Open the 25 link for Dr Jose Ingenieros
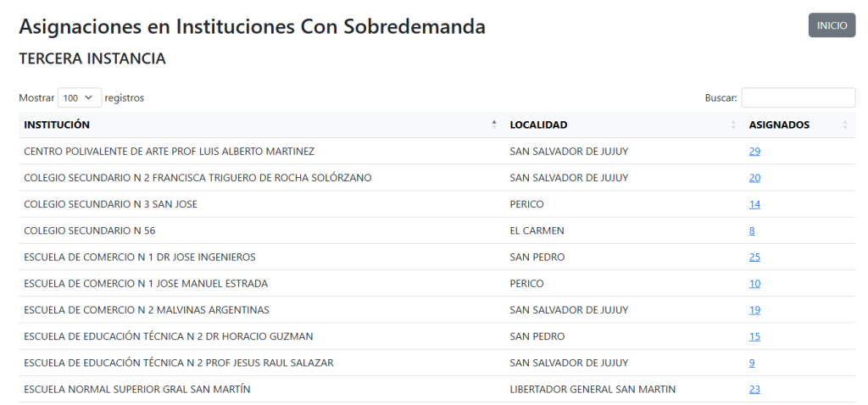Viewport: 868px width, 405px height. point(754,258)
